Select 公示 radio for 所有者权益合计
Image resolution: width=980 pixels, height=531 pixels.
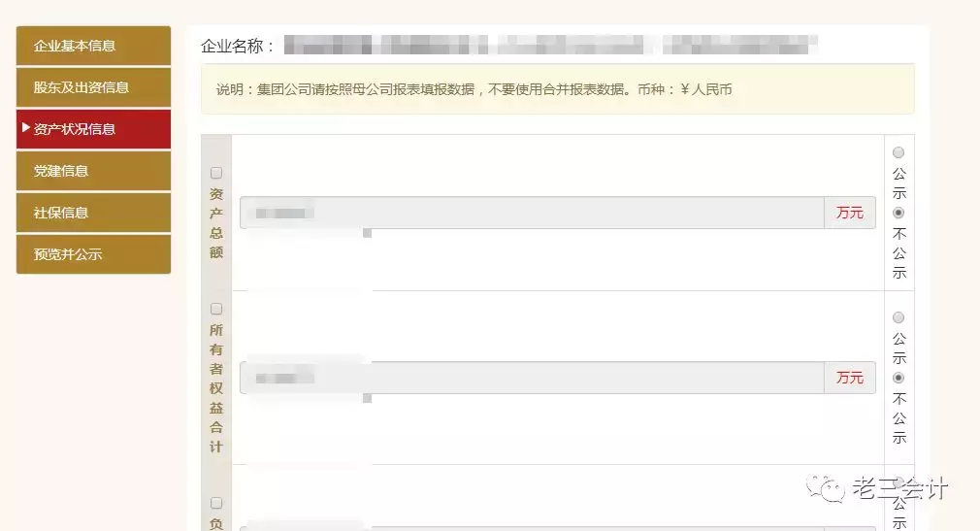coord(898,317)
